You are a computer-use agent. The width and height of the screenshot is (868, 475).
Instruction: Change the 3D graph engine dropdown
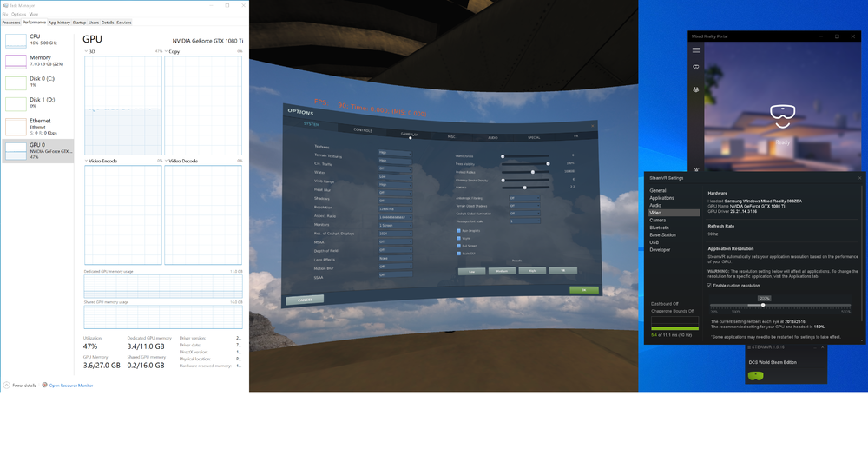point(89,51)
